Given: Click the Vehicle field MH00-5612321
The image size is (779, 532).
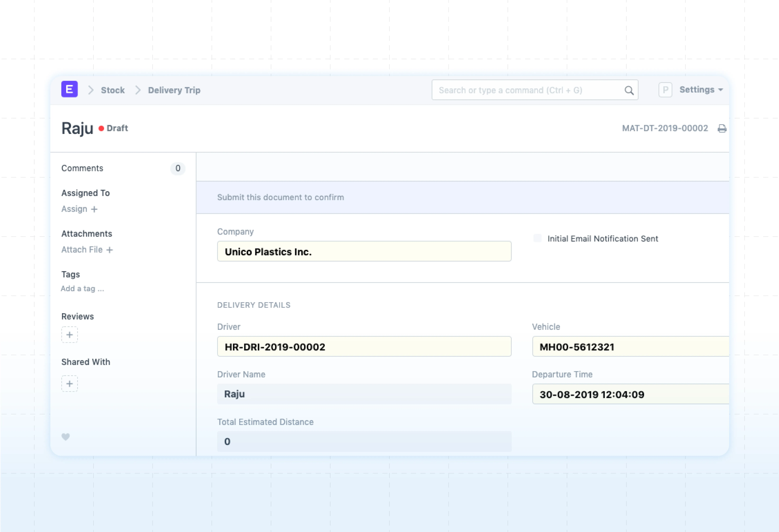Looking at the screenshot, I should [630, 347].
